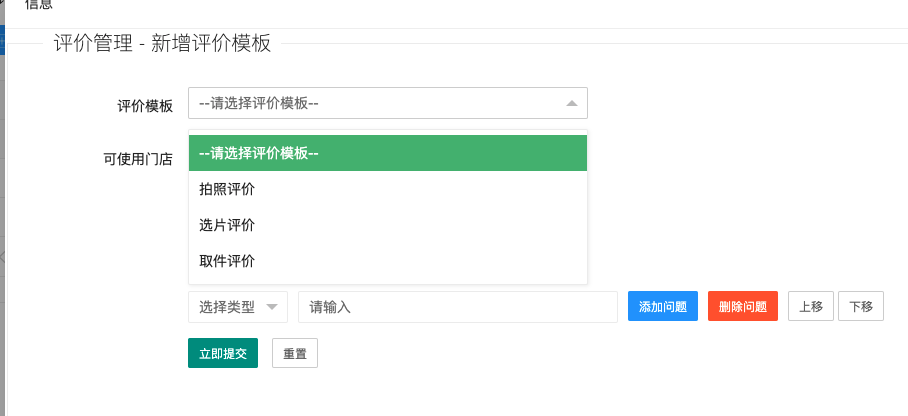The height and width of the screenshot is (416, 908).
Task: Click the 可使用门店 field label
Action: pyautogui.click(x=138, y=158)
